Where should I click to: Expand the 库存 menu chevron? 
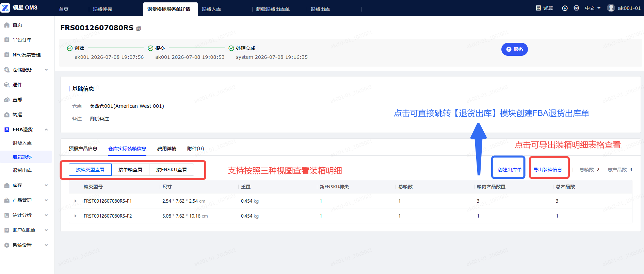(x=46, y=185)
